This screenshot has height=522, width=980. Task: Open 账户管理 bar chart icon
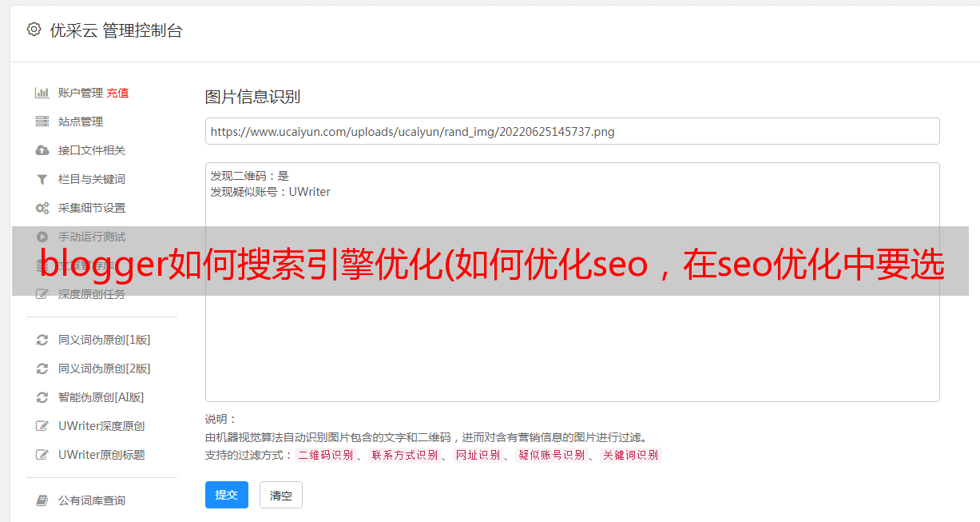point(42,93)
